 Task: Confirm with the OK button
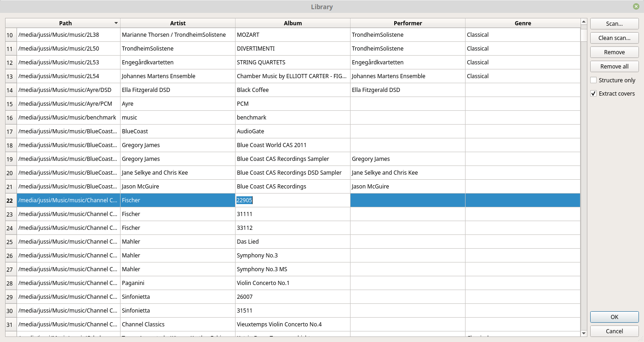(614, 317)
